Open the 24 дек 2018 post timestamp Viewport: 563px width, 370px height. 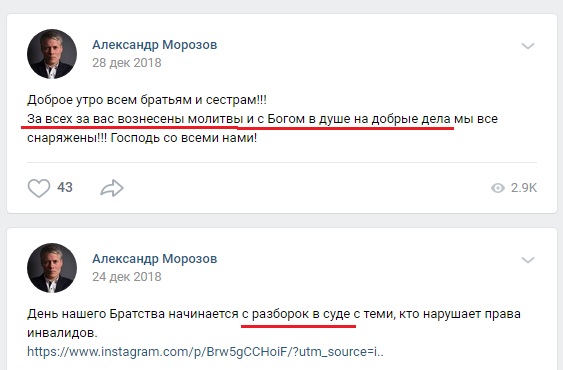pos(127,277)
